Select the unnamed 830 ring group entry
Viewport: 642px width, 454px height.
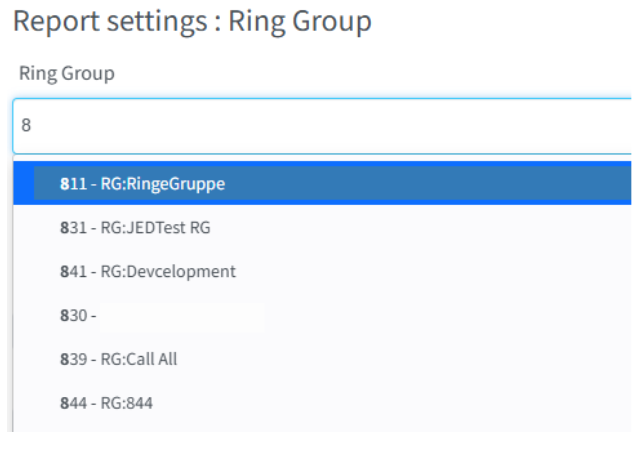(x=322, y=315)
